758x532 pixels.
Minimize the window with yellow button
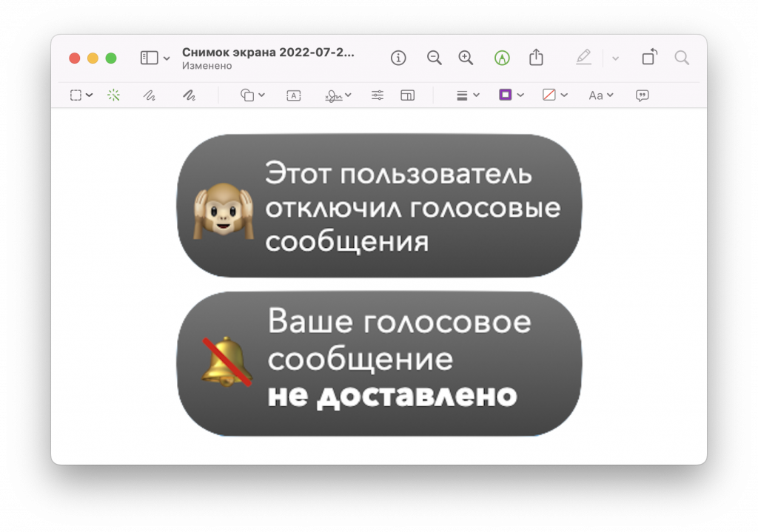tap(93, 58)
